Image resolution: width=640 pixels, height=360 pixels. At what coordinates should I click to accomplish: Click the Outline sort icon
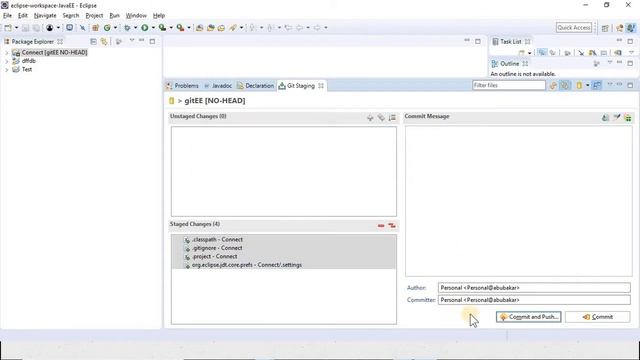click(597, 64)
